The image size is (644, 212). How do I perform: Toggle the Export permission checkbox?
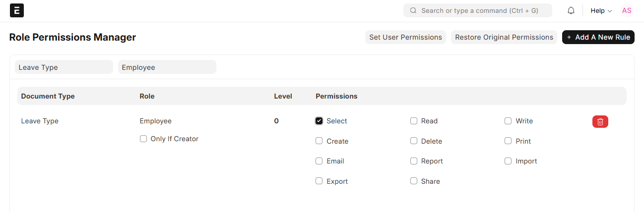tap(319, 181)
